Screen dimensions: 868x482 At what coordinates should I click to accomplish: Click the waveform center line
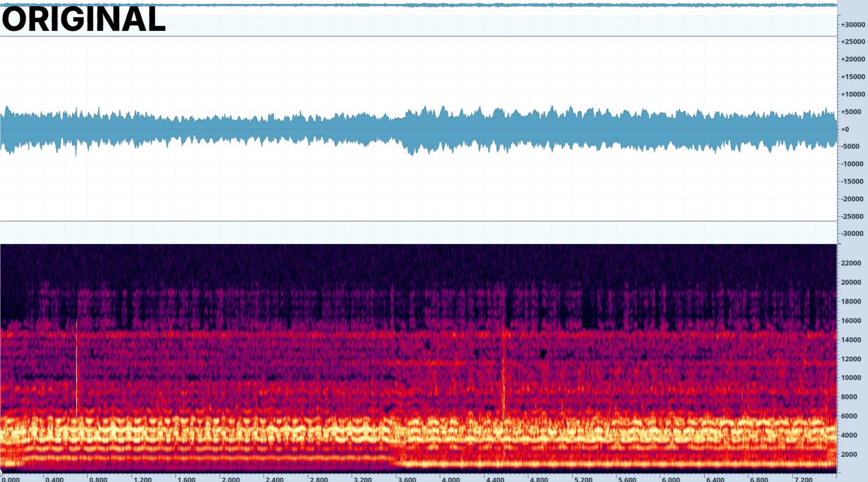(x=419, y=129)
